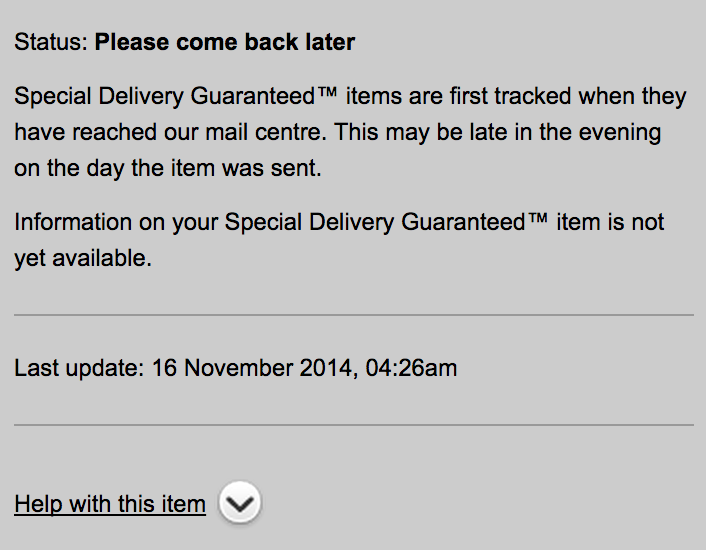Click the Last update label
The image size is (706, 550).
79,368
